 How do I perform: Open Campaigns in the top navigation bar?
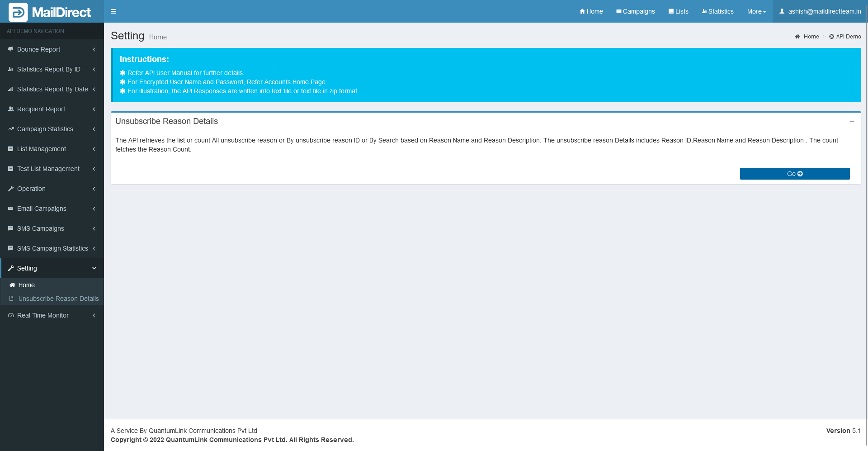click(x=635, y=11)
